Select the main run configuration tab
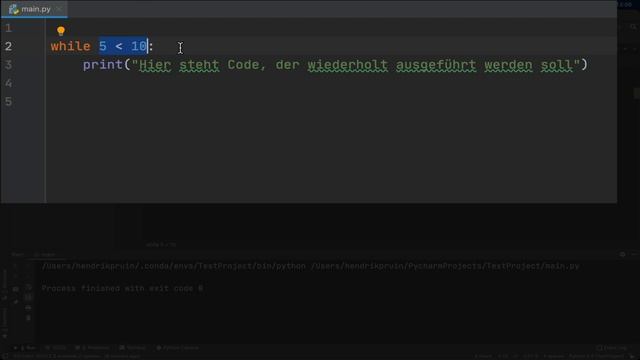The height and width of the screenshot is (360, 640). point(45,255)
